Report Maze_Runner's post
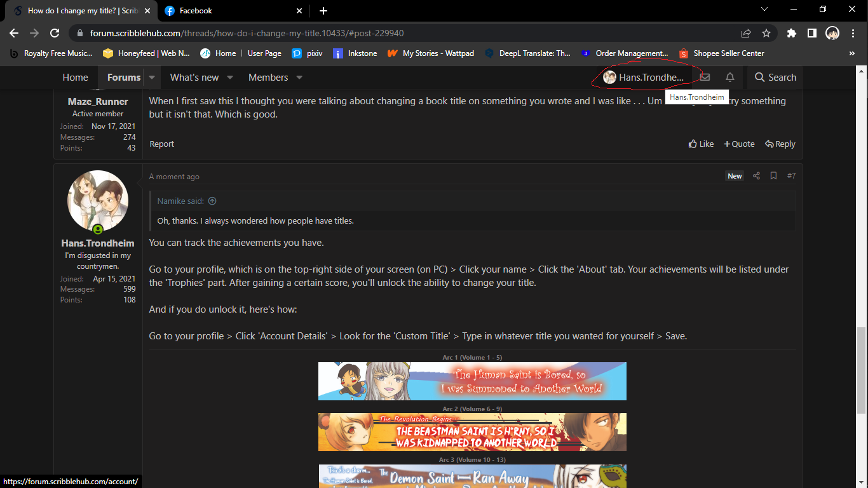 point(161,144)
